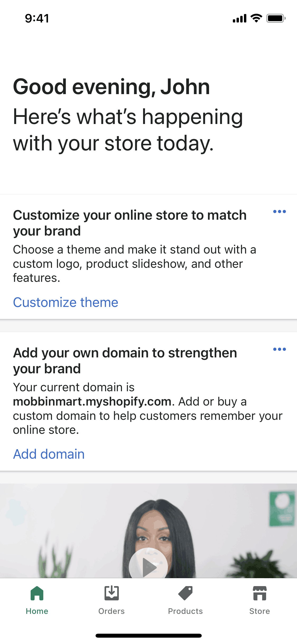This screenshot has width=297, height=644.
Task: Open more options for Add domain card
Action: point(280,349)
